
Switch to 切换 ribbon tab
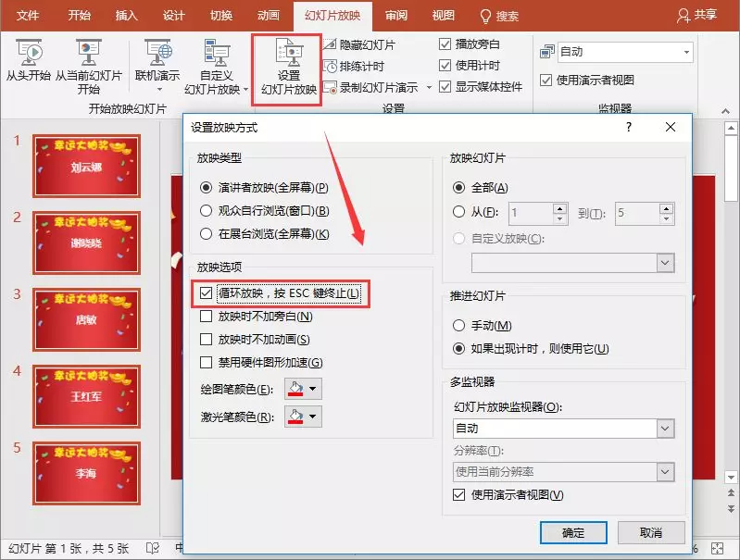tap(220, 16)
